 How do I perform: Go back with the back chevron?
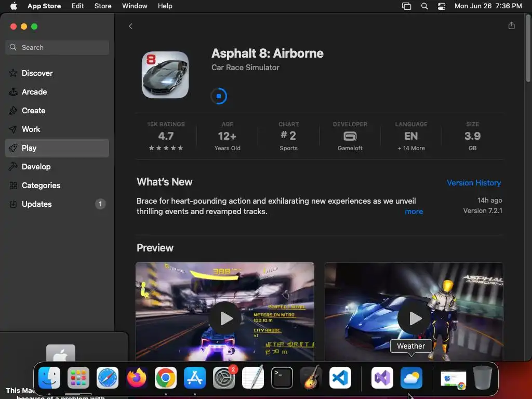[130, 26]
